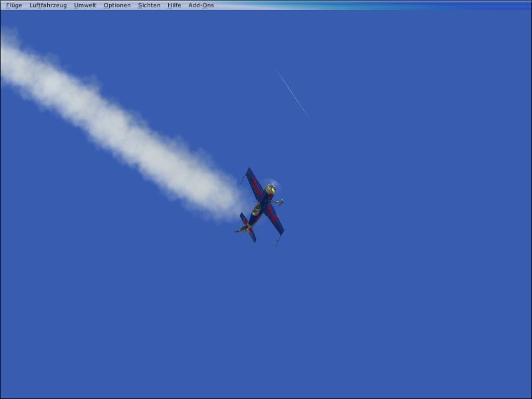
Task: Click the aerobatic plane's fuselage center
Action: (263, 203)
